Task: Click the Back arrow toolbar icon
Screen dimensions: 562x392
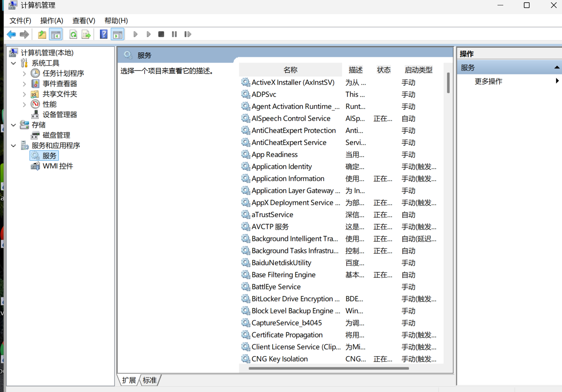Action: pyautogui.click(x=11, y=34)
